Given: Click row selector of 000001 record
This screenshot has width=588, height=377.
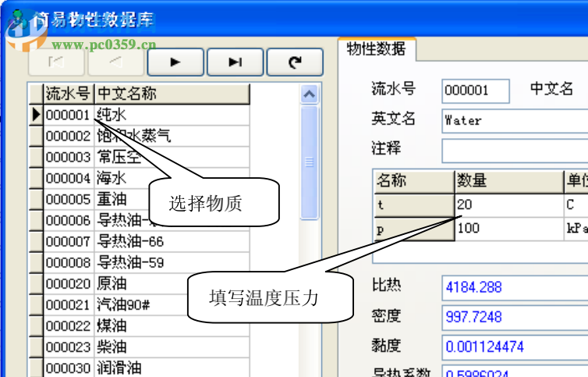Looking at the screenshot, I should click(x=37, y=115).
